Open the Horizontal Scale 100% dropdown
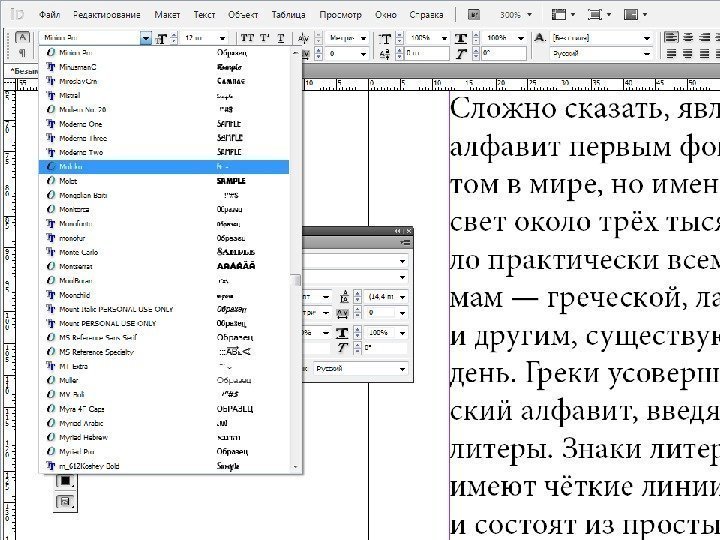Viewport: 720px width, 540px height. coord(520,39)
